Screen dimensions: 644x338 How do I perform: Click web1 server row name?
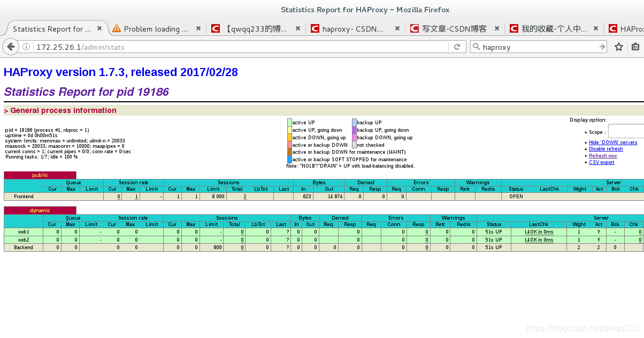tap(24, 232)
